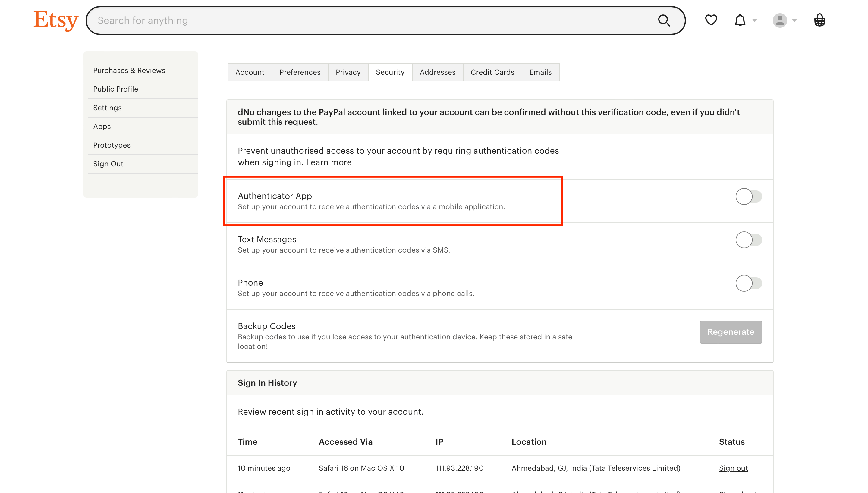
Task: Enable the Text Messages toggle
Action: [748, 240]
